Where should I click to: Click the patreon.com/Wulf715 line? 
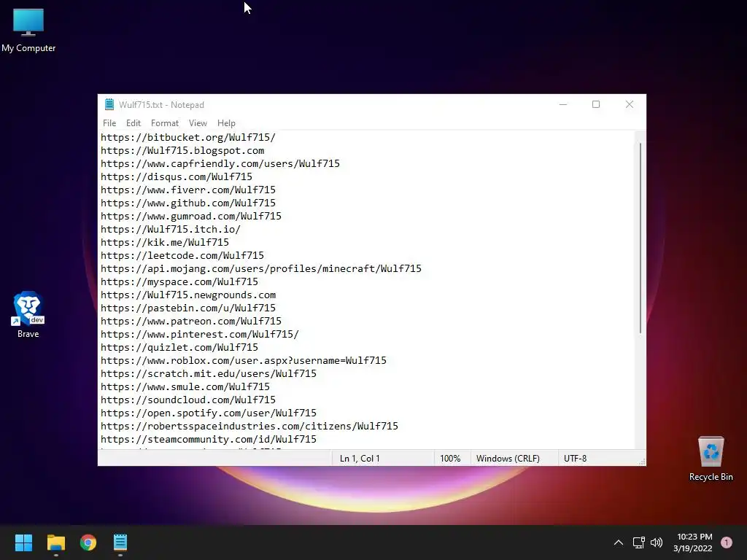(191, 322)
